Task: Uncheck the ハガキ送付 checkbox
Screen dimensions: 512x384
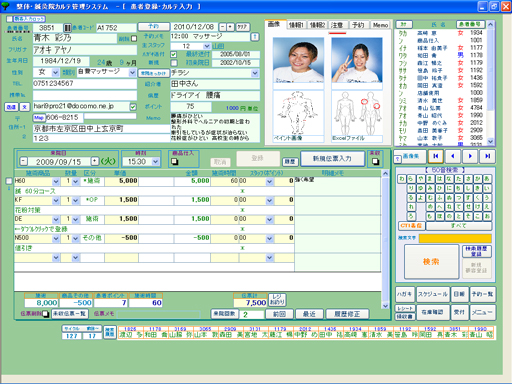Action: (x=174, y=54)
